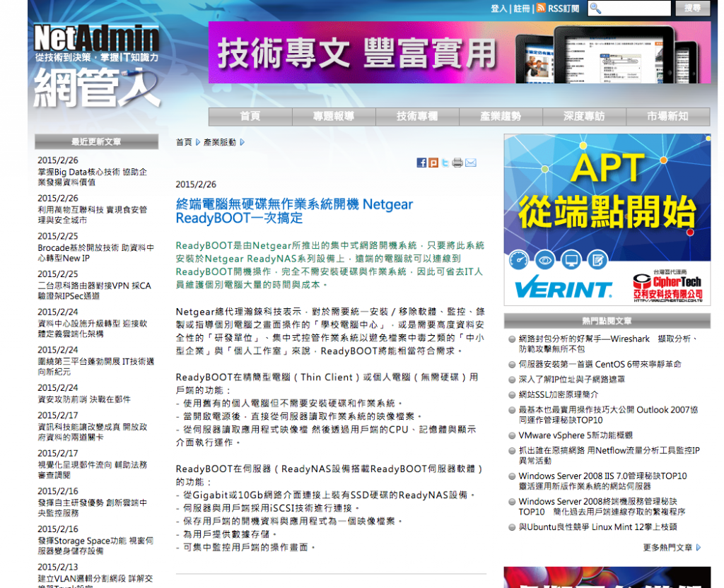Screen dimensions: 724x588
Task: Open popular article about Linux Mint 12
Action: 598,527
